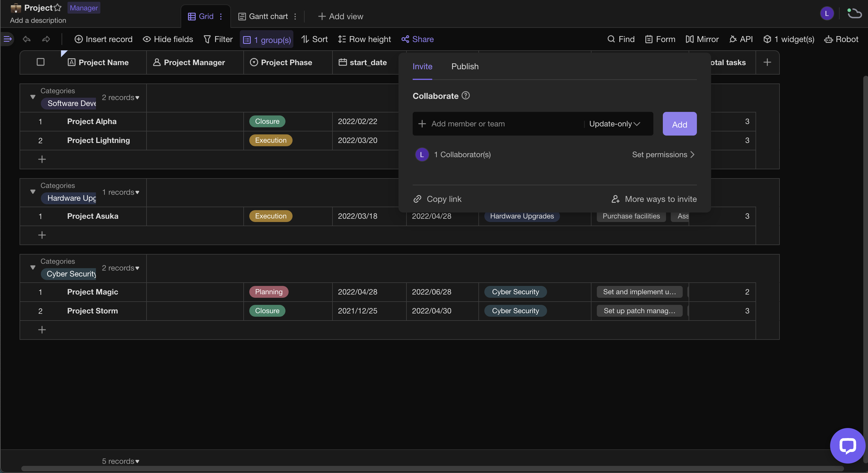The width and height of the screenshot is (868, 473).
Task: Switch to the Invite tab
Action: (422, 66)
